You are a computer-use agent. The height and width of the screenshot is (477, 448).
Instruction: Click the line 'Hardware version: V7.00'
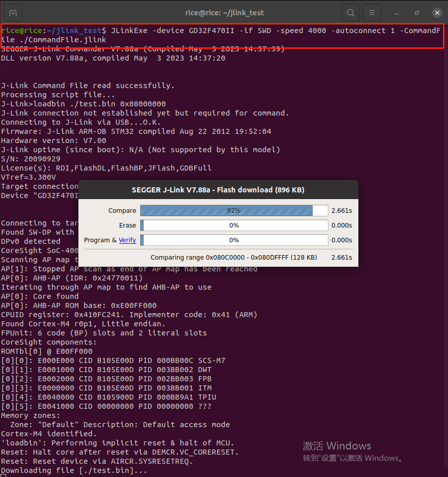tap(53, 141)
